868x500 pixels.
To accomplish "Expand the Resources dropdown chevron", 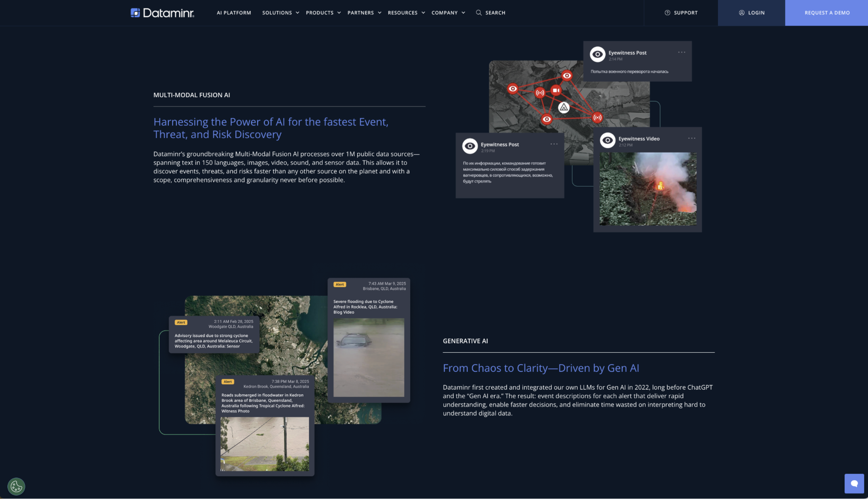I will (x=423, y=13).
